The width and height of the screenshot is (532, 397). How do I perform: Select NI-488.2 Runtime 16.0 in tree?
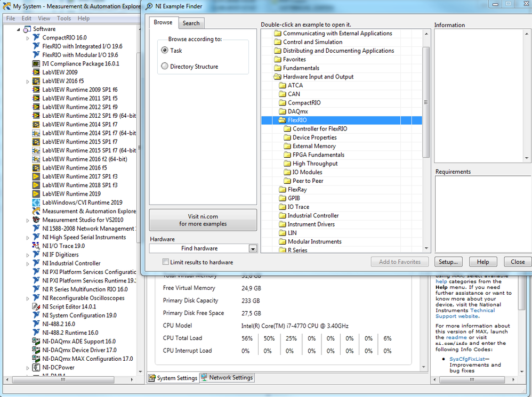(70, 333)
